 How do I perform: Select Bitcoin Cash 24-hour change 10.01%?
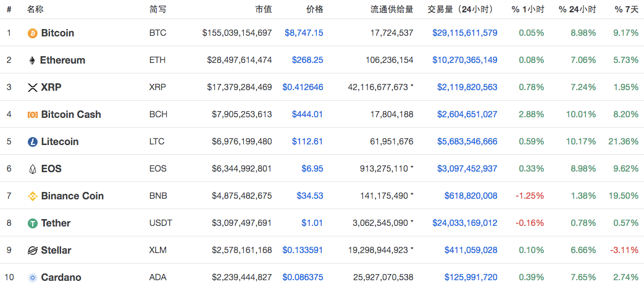tap(581, 114)
